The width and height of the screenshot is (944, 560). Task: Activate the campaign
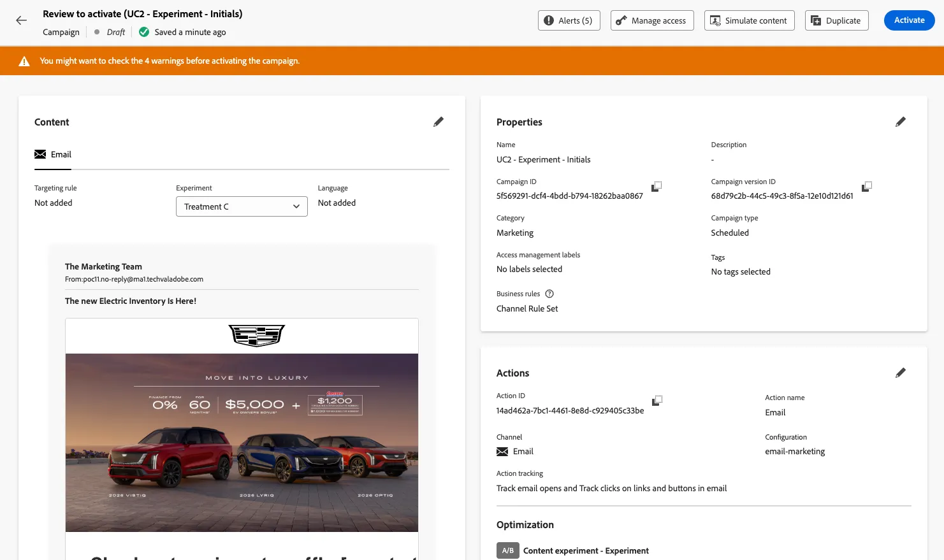[x=910, y=20]
